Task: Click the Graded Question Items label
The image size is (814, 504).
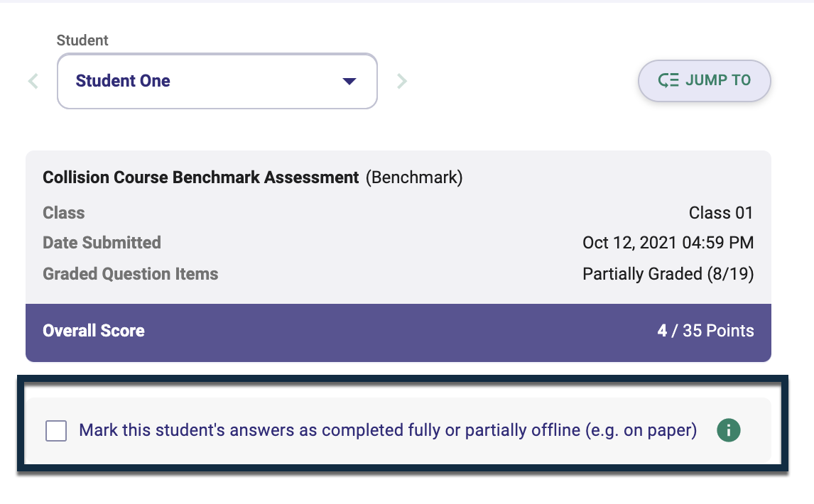Action: pos(130,273)
